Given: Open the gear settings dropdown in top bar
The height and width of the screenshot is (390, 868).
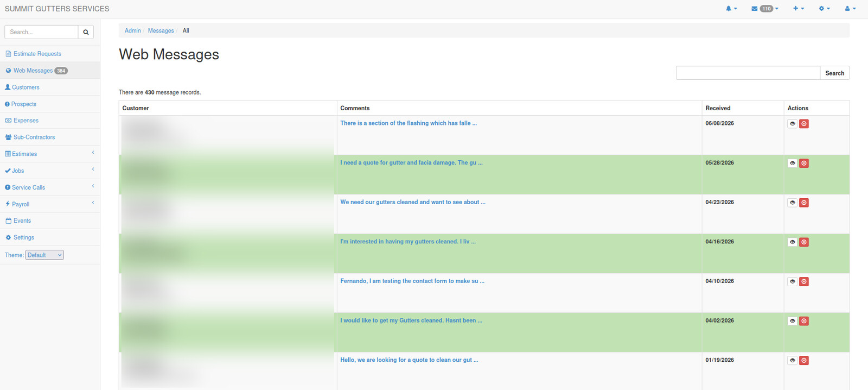Looking at the screenshot, I should pos(825,9).
